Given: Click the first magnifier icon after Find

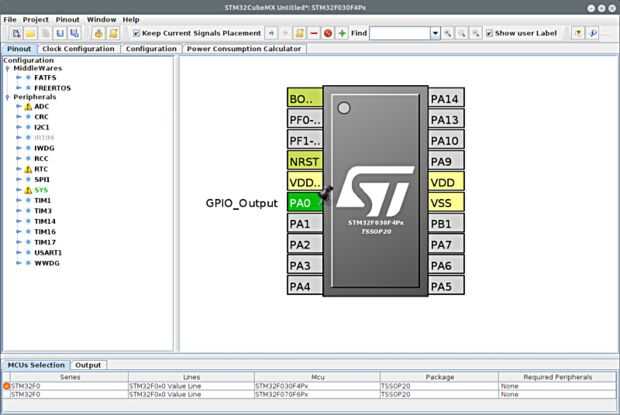Looking at the screenshot, I should tap(448, 34).
